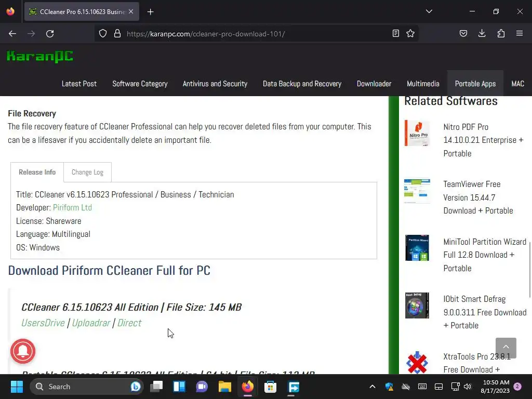Open notifications badge showing 2
532x399 pixels.
(518, 386)
